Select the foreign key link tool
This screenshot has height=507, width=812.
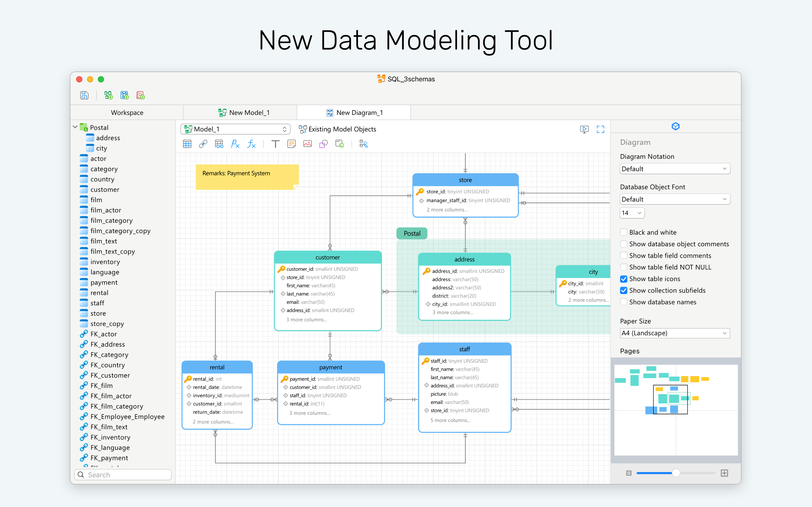(x=203, y=144)
